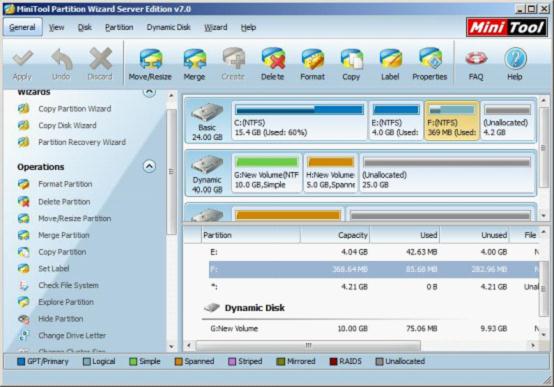Click the Label toolbar icon
This screenshot has height=387, width=554.
coord(390,59)
